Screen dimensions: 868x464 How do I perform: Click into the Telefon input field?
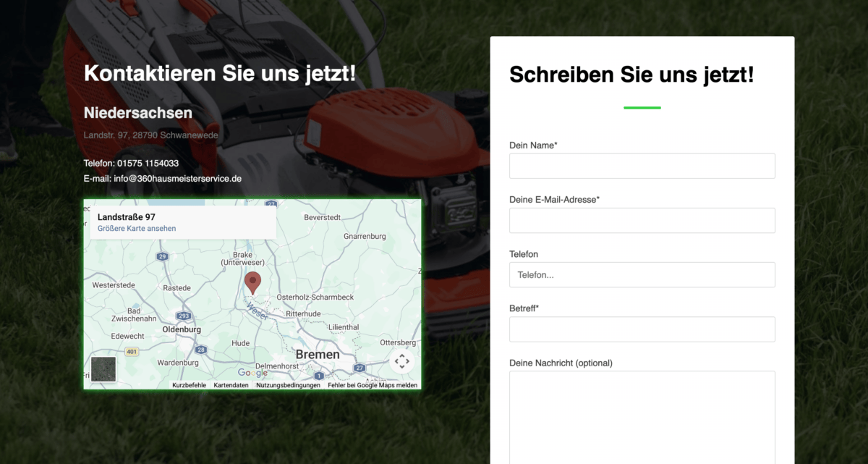point(642,275)
